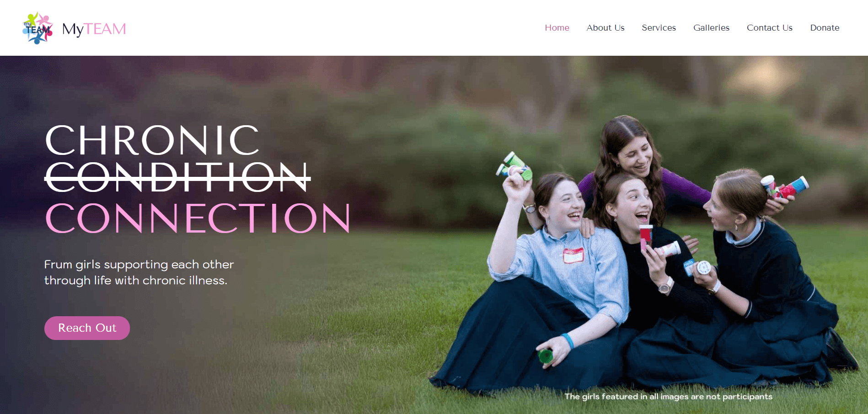Click the image disclaimer about girls featured
Image resolution: width=868 pixels, height=414 pixels.
pos(668,397)
